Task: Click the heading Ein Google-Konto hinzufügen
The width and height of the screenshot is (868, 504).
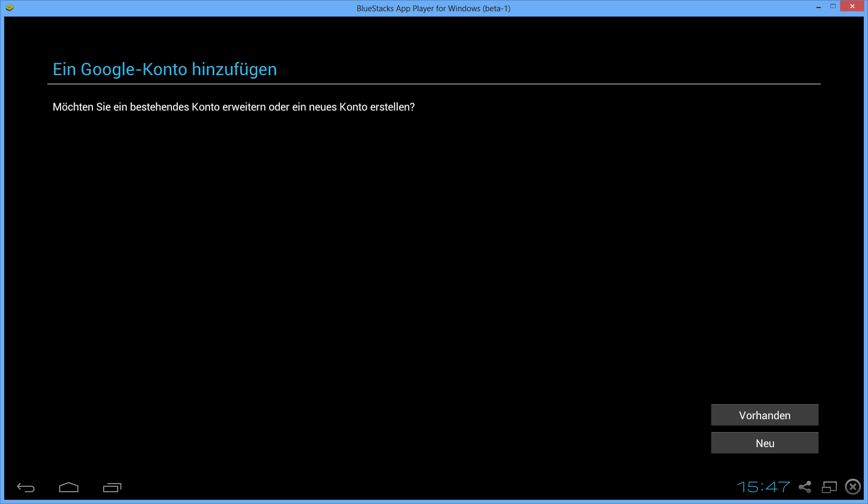Action: click(x=165, y=69)
